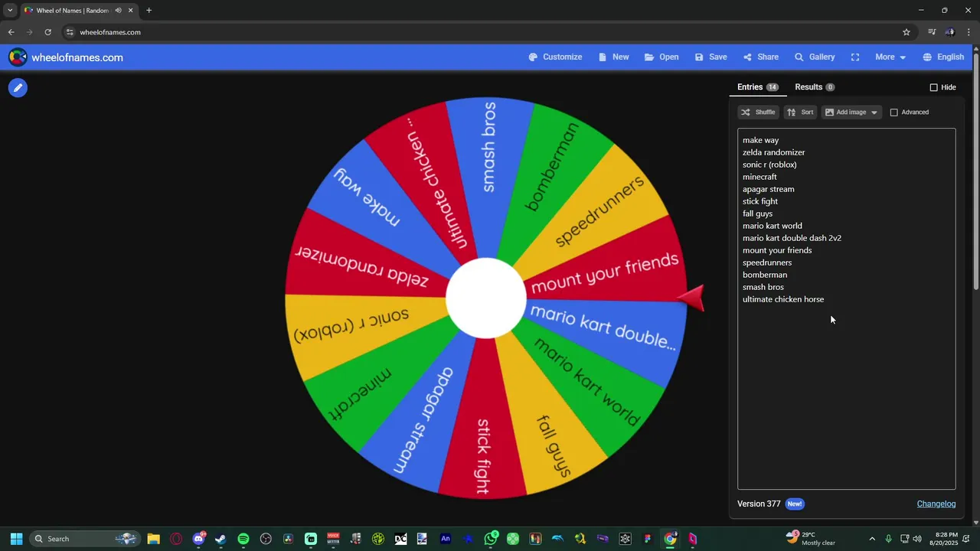Open volume settings in the system tray
Image resolution: width=980 pixels, height=551 pixels.
click(917, 539)
